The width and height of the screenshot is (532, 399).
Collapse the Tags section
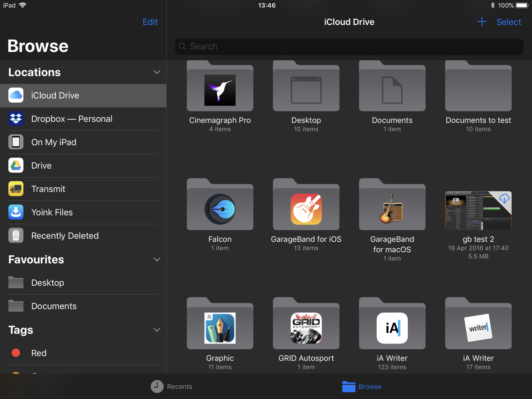(157, 330)
